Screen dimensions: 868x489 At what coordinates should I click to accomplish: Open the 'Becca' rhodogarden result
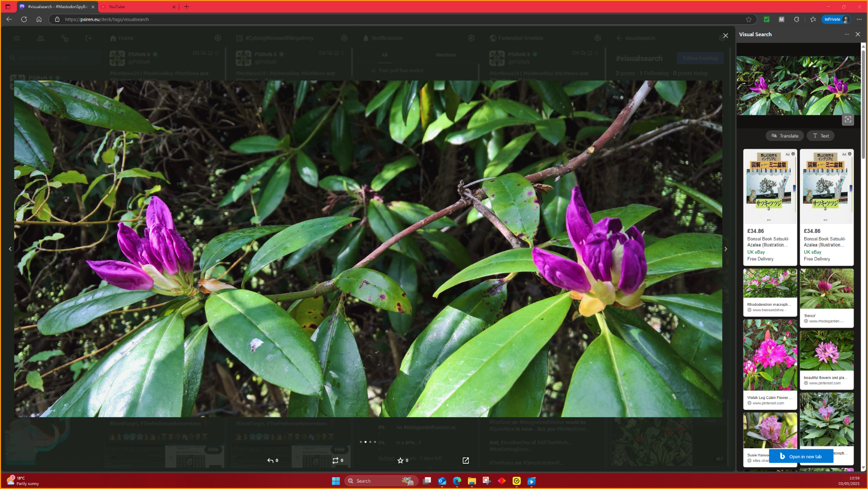(826, 298)
